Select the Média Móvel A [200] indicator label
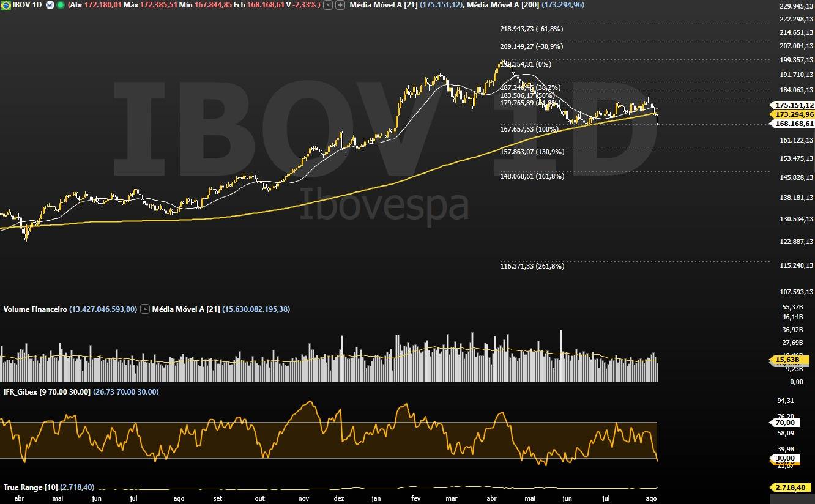The height and width of the screenshot is (504, 815). [x=502, y=5]
